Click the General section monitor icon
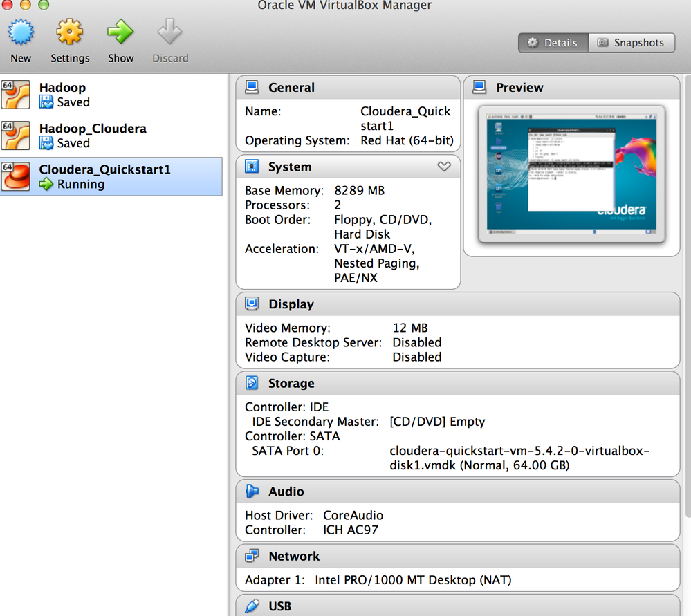Viewport: 691px width, 616px height. [x=252, y=87]
